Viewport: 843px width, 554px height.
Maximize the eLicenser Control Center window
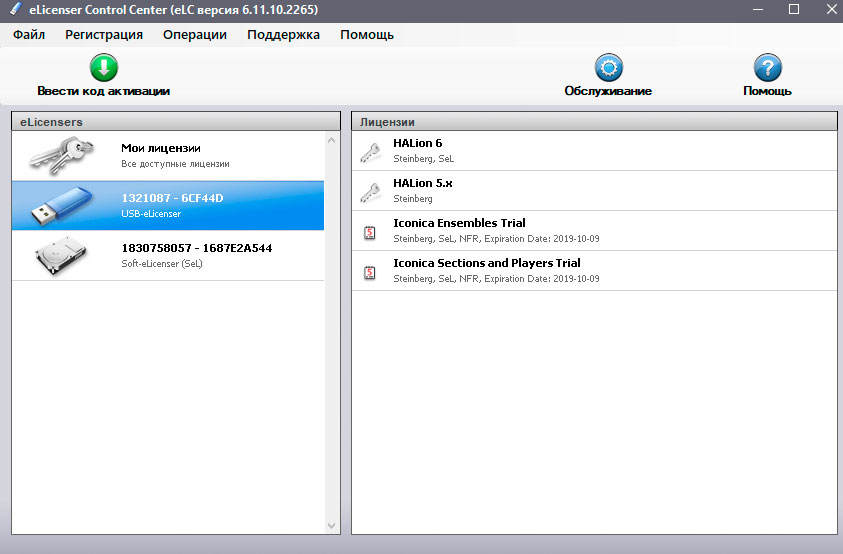pyautogui.click(x=794, y=9)
